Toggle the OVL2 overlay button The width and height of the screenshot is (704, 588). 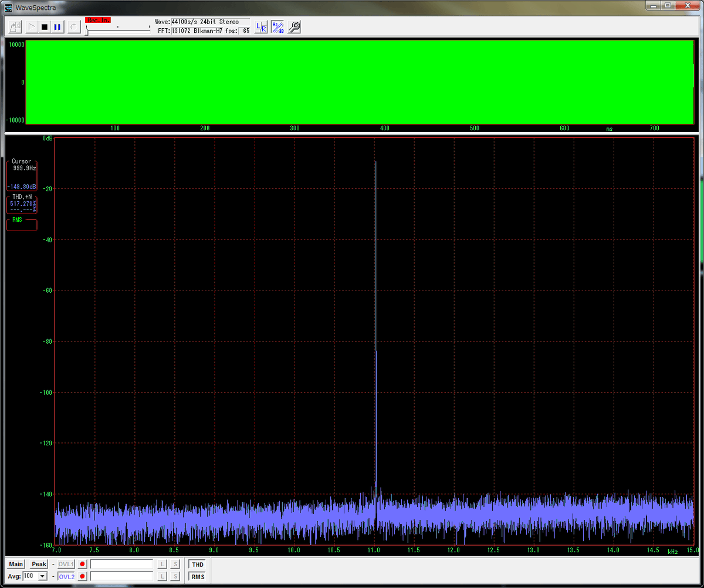tap(66, 576)
